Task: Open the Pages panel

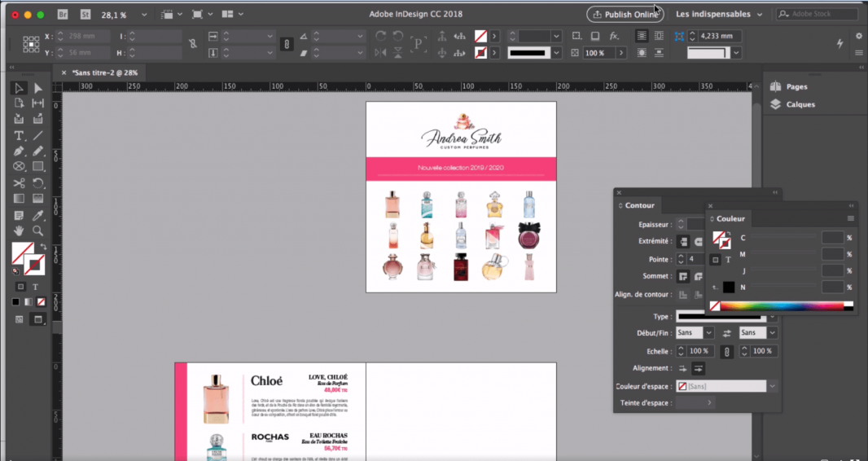Action: (789, 86)
